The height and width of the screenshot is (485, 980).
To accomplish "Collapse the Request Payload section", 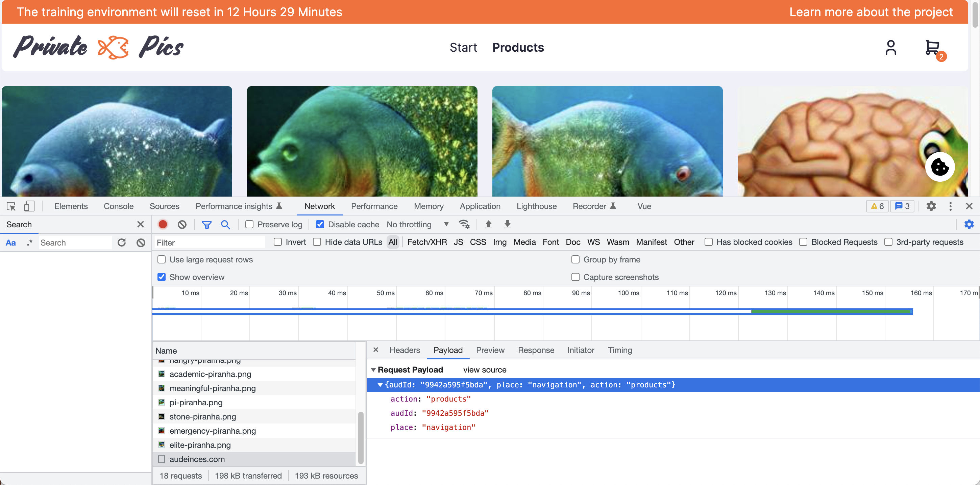I will click(x=373, y=370).
